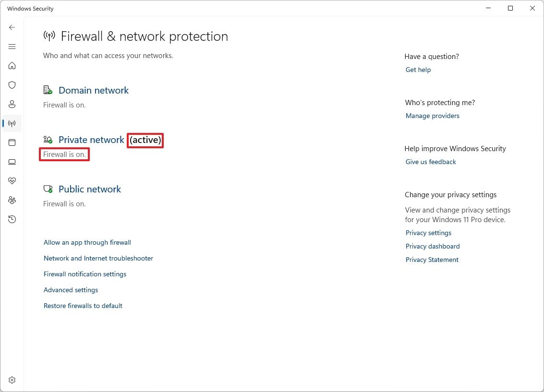544x392 pixels.
Task: Click Allow an app through firewall
Action: click(87, 242)
